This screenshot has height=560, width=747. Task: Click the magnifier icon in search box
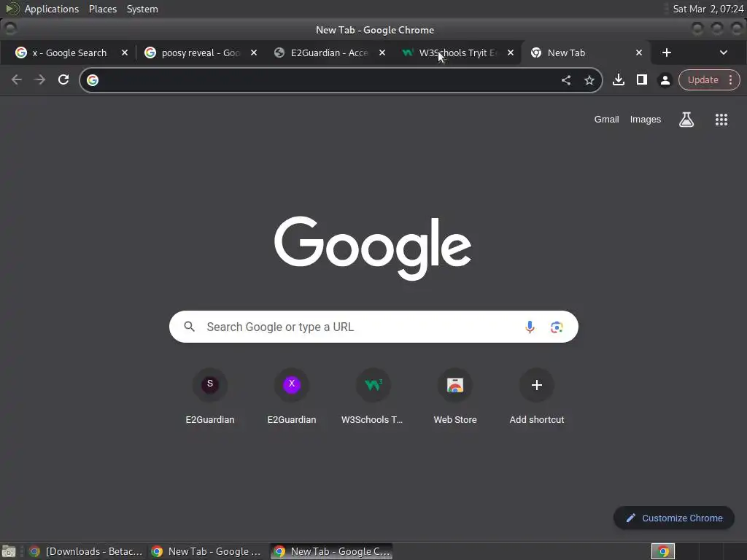pyautogui.click(x=189, y=327)
